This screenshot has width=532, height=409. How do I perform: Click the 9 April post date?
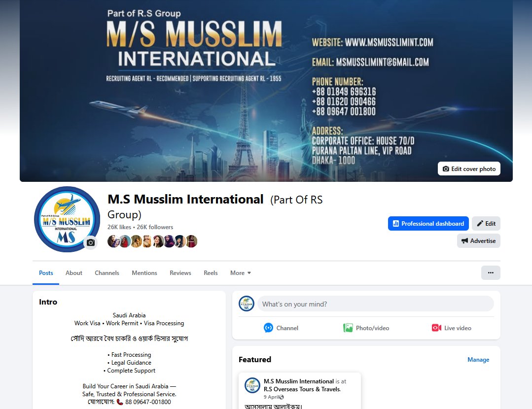[x=271, y=397]
